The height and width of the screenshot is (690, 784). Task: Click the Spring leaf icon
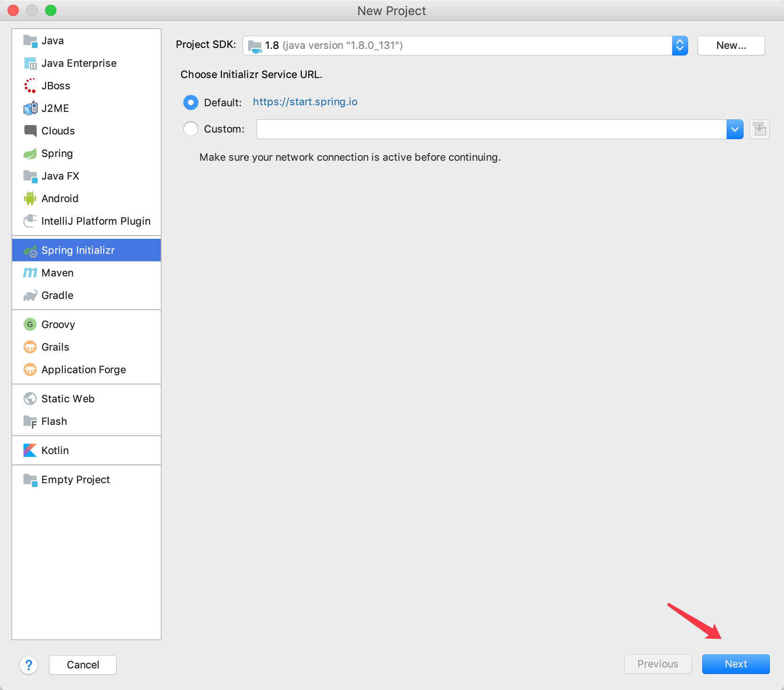(x=30, y=153)
